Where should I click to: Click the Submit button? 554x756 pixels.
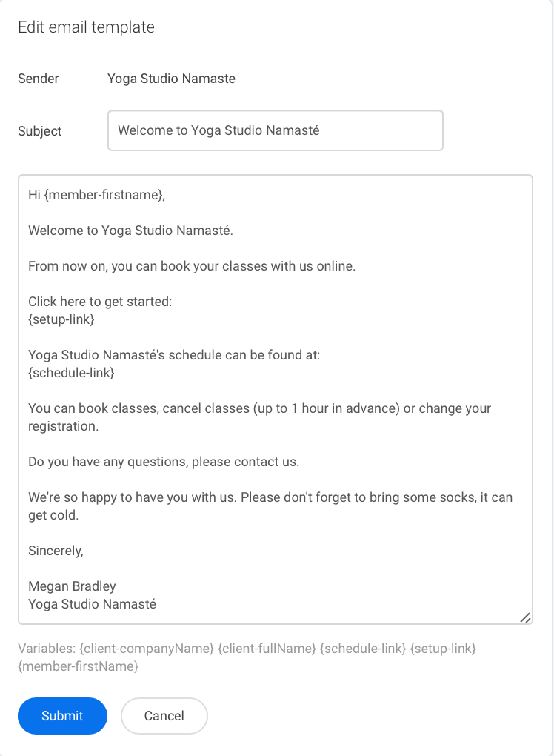(63, 716)
